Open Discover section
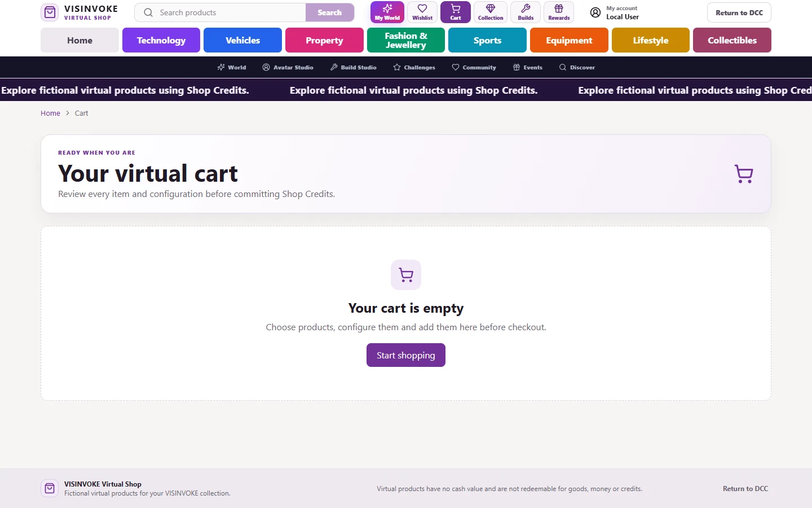The height and width of the screenshot is (508, 812). tap(577, 67)
